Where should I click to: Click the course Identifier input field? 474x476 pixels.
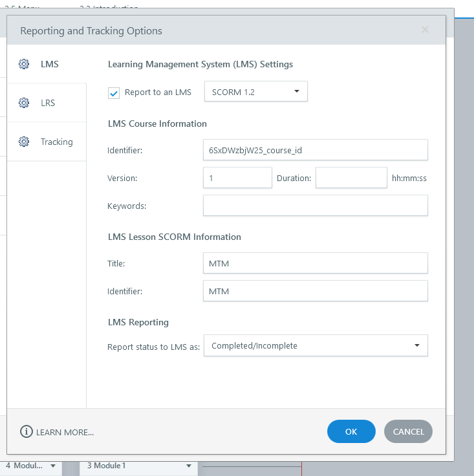(315, 150)
